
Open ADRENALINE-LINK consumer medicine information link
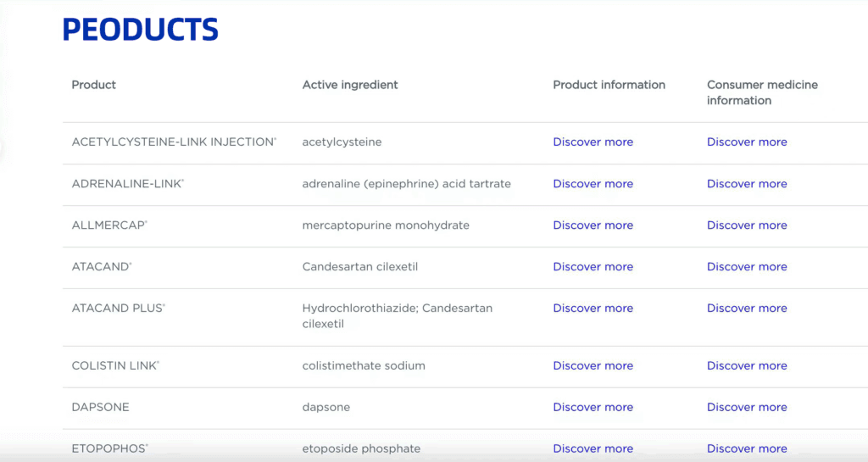click(747, 184)
